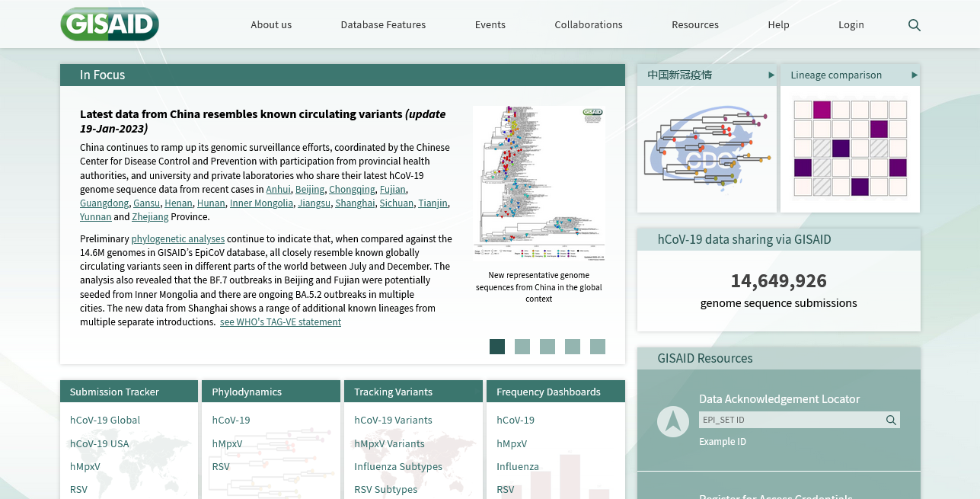Open hCoV-19 Variants tracking link
This screenshot has height=499, width=980.
pyautogui.click(x=393, y=420)
